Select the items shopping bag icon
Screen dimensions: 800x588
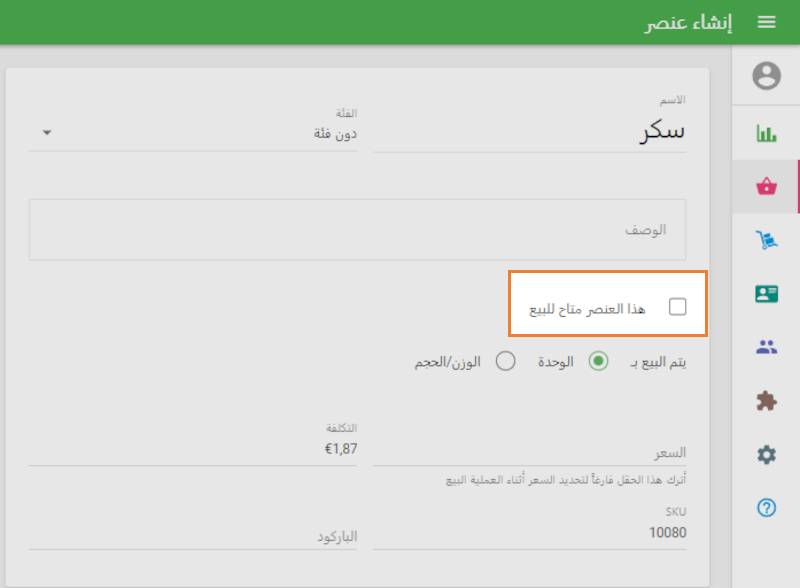click(765, 185)
